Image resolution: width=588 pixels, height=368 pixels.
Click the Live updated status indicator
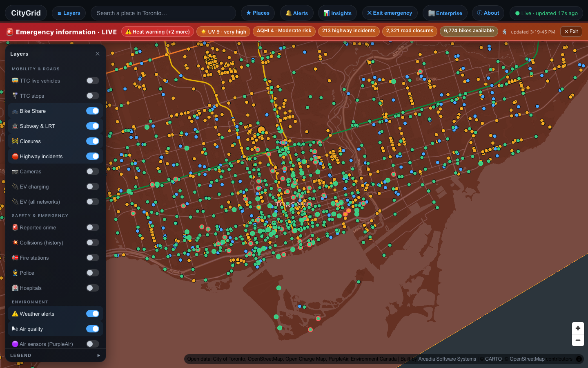[546, 13]
